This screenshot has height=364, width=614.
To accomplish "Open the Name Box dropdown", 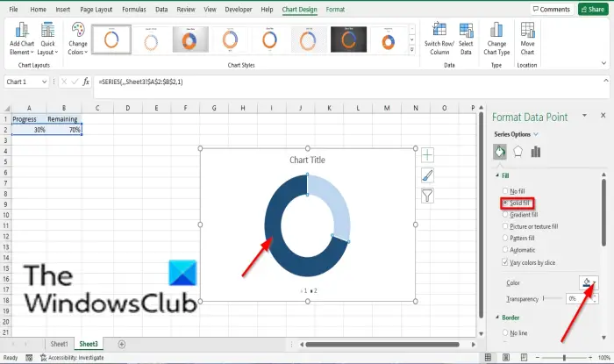I will (44, 82).
